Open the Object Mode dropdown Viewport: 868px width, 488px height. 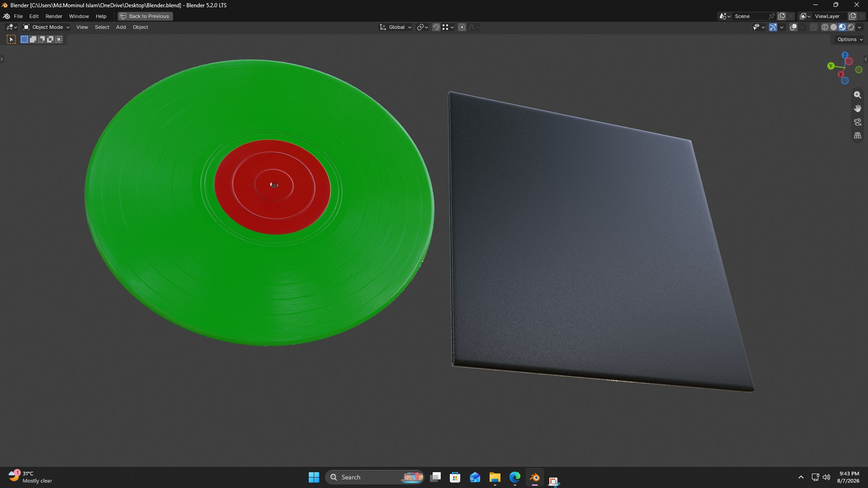(47, 27)
